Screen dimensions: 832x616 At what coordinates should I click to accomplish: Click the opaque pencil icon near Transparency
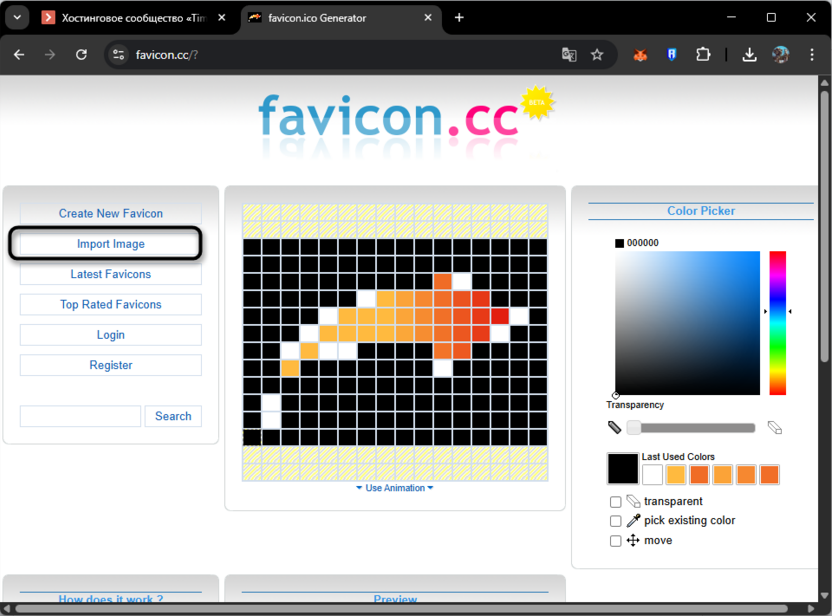pos(614,427)
